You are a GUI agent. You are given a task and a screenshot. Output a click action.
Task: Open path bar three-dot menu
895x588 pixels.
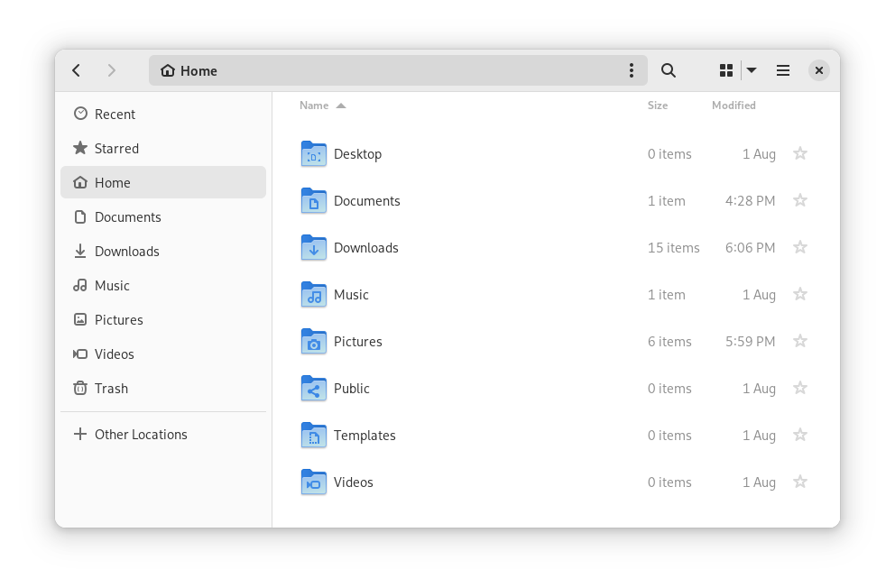pyautogui.click(x=632, y=70)
